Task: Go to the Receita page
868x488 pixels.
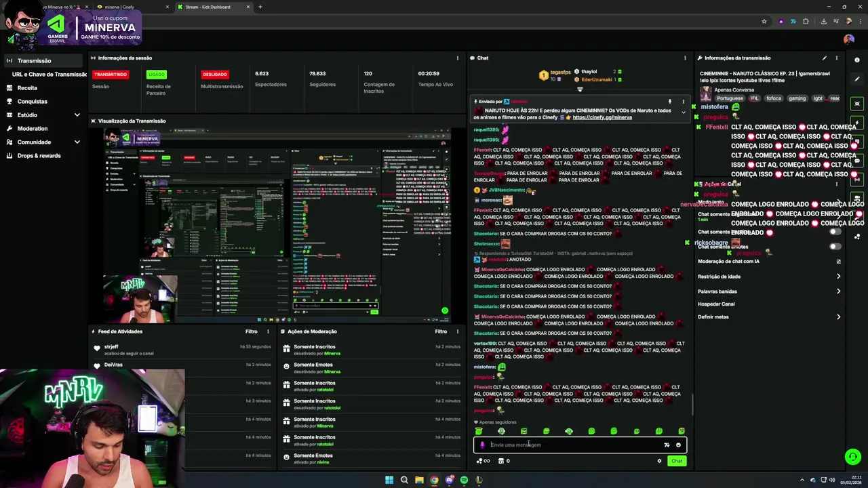Action: pyautogui.click(x=27, y=87)
